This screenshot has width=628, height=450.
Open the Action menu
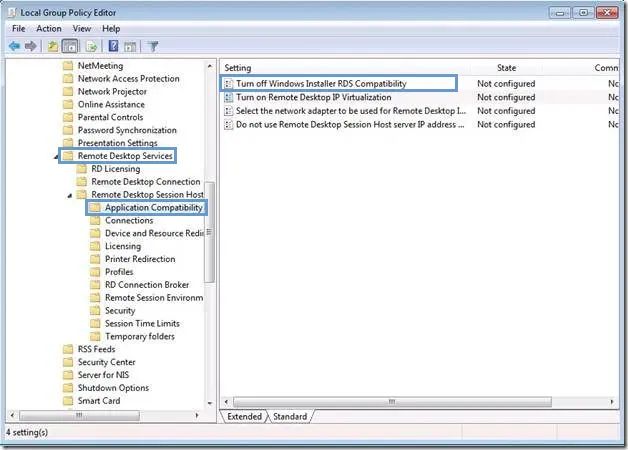[x=49, y=29]
